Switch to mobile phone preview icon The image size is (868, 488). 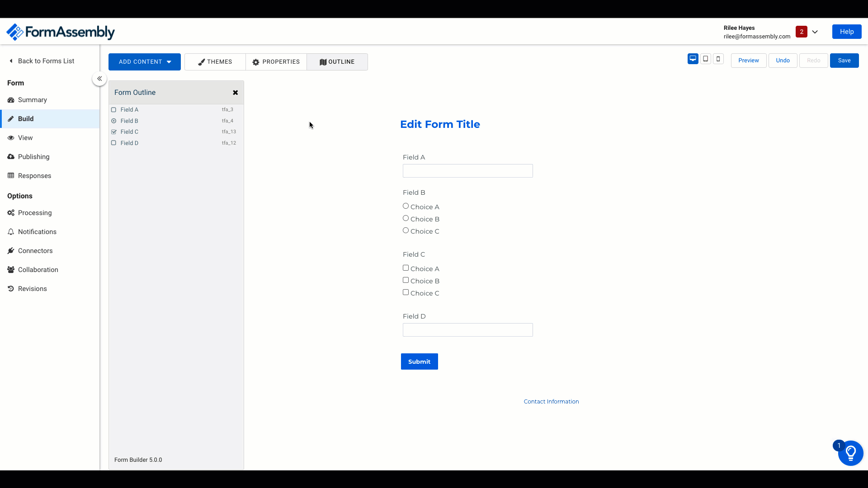718,59
